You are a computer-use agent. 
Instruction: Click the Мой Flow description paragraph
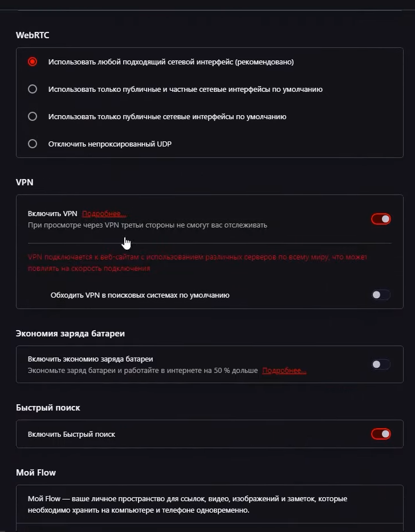pyautogui.click(x=188, y=505)
